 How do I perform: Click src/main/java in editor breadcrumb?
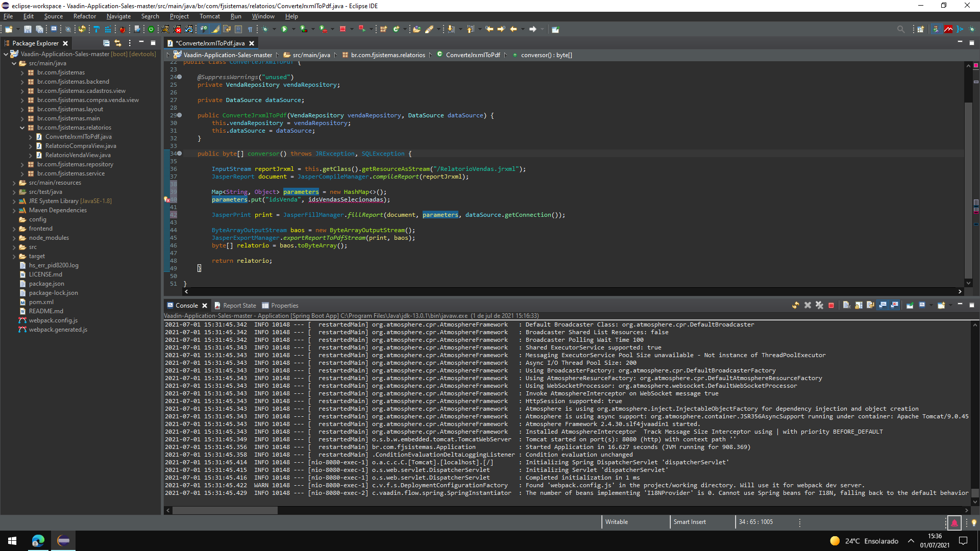311,55
